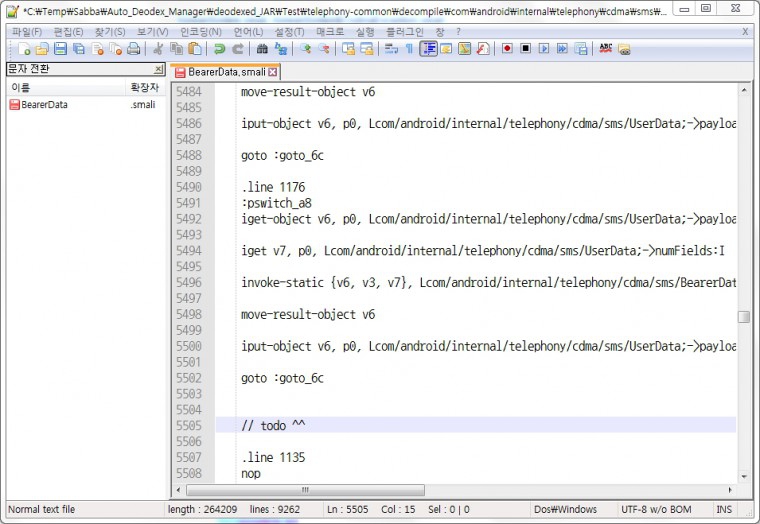
Task: Open Find with the binoculars icon
Action: 262,48
